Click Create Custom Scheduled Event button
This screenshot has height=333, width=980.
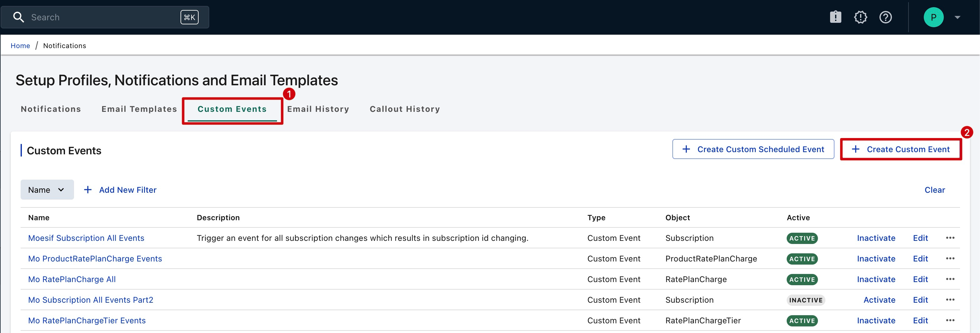753,149
